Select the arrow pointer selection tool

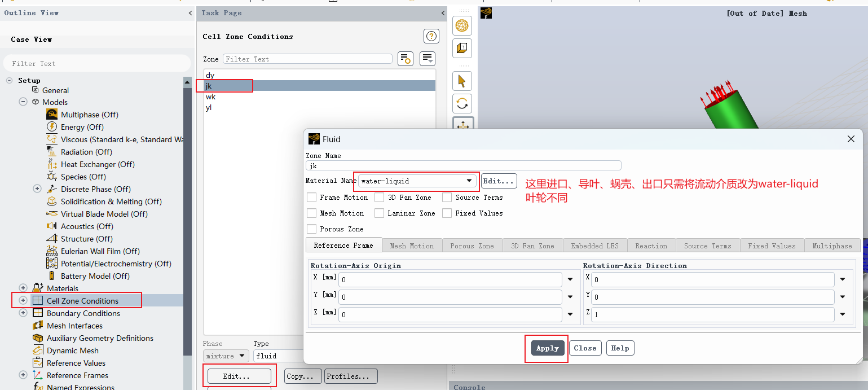(462, 81)
